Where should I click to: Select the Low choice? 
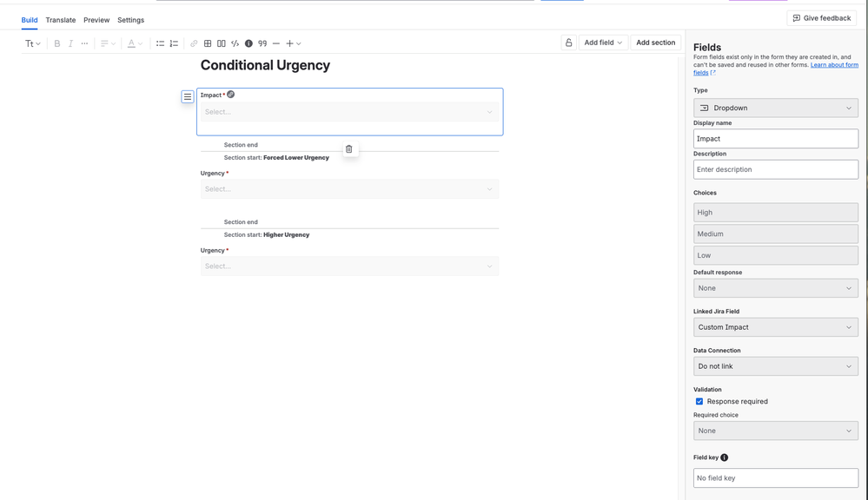pos(776,255)
